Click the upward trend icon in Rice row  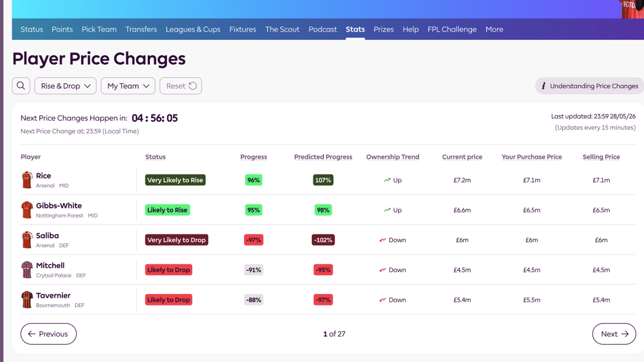387,180
